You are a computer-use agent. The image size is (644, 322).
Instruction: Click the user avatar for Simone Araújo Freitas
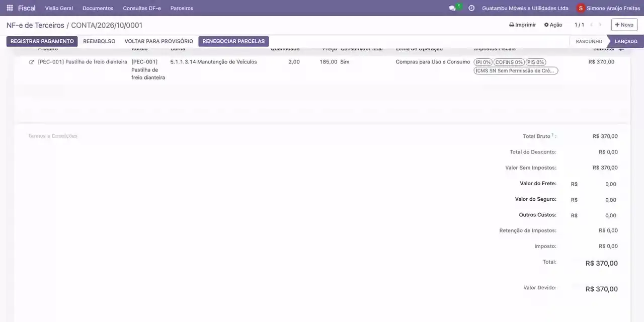pyautogui.click(x=581, y=8)
